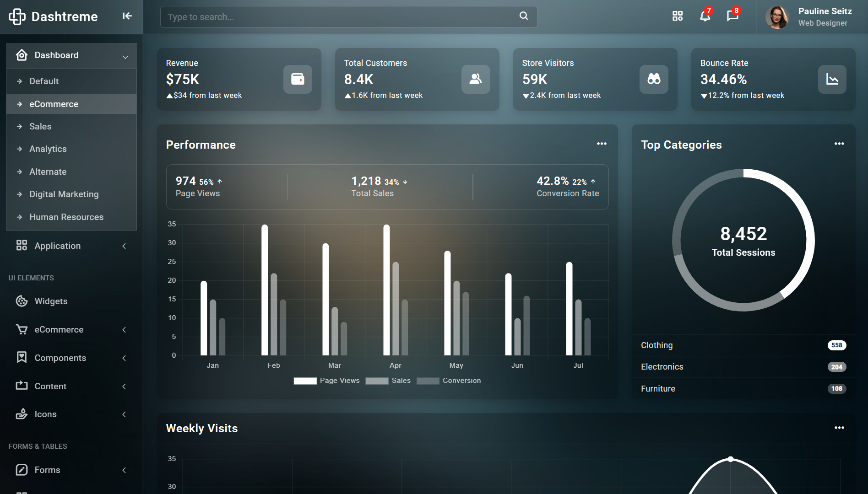
Task: Select Analytics in the sidebar
Action: 48,149
